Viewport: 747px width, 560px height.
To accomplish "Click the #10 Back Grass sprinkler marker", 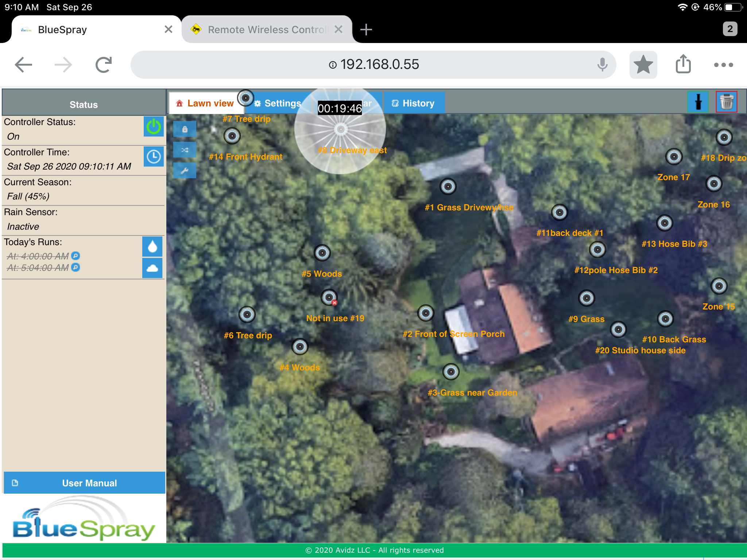I will 665,319.
